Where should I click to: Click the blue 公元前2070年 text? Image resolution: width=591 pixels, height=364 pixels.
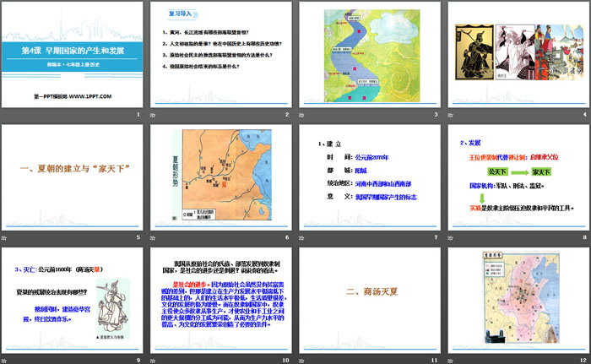(373, 157)
